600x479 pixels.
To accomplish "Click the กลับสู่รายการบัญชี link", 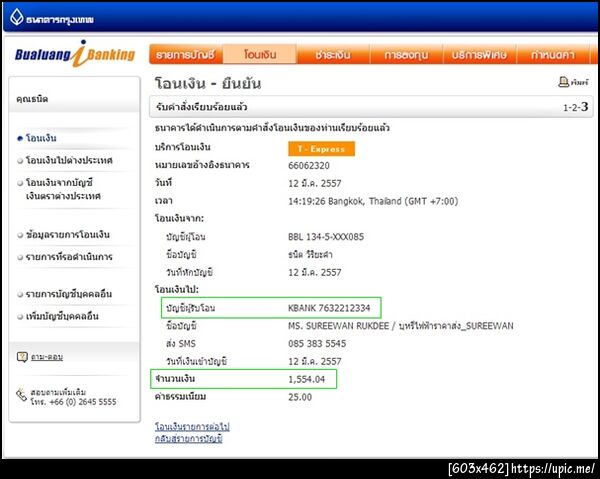I will 189,438.
